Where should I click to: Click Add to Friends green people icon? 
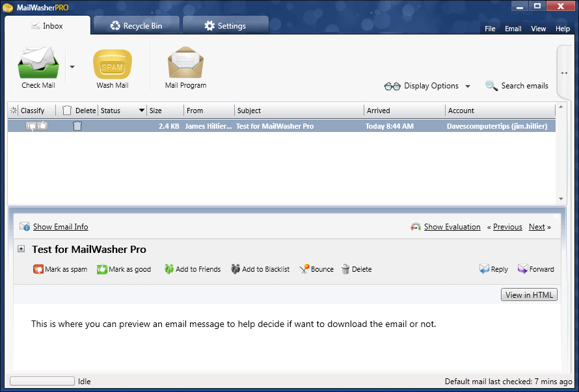[x=168, y=269]
